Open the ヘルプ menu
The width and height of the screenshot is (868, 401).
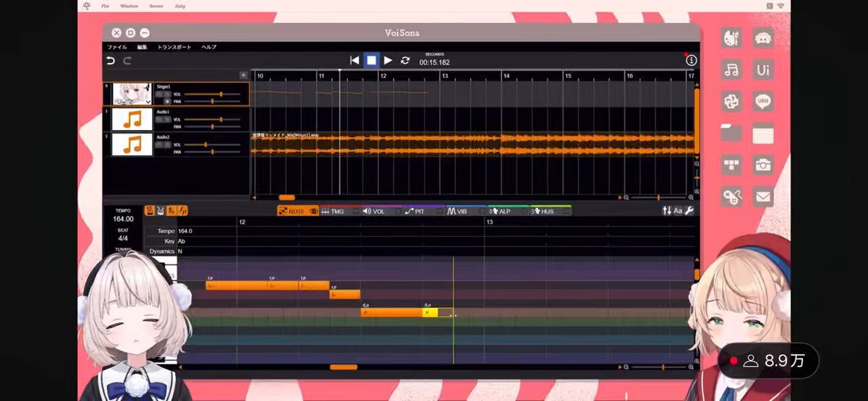coord(208,47)
